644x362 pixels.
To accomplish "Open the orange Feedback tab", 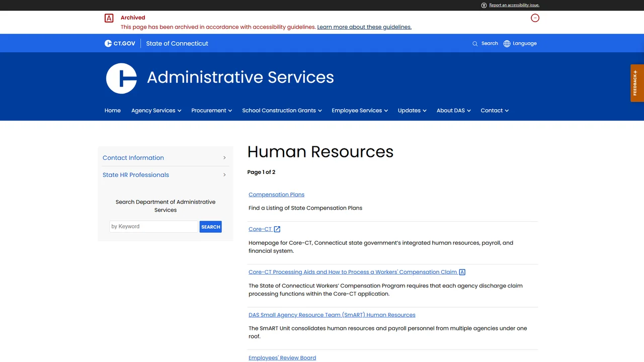I will (x=637, y=83).
